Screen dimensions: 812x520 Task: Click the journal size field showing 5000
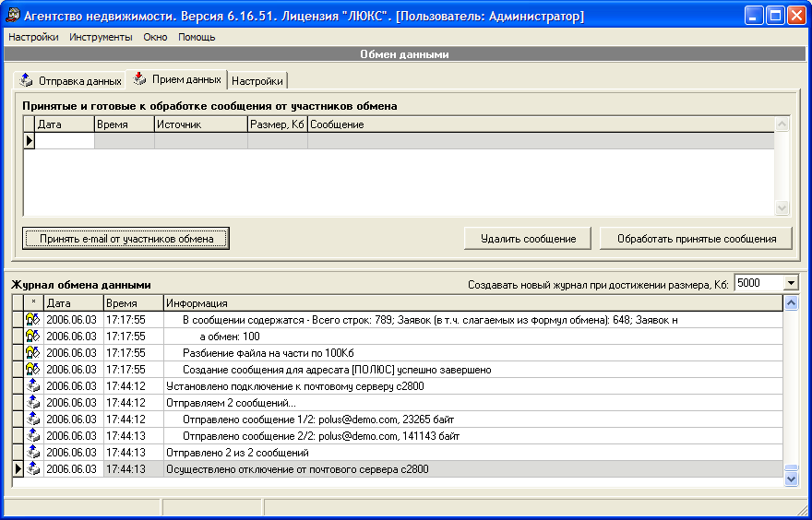click(759, 284)
